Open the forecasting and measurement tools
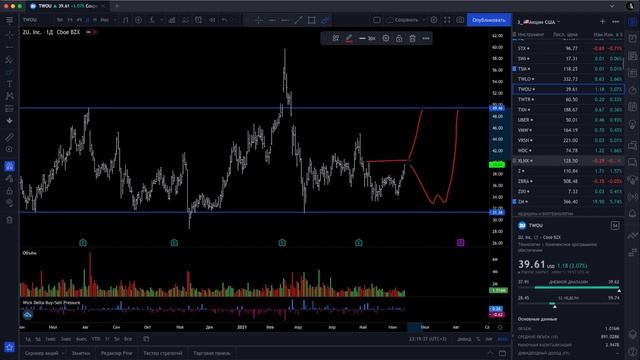The height and width of the screenshot is (360, 640). (x=9, y=109)
